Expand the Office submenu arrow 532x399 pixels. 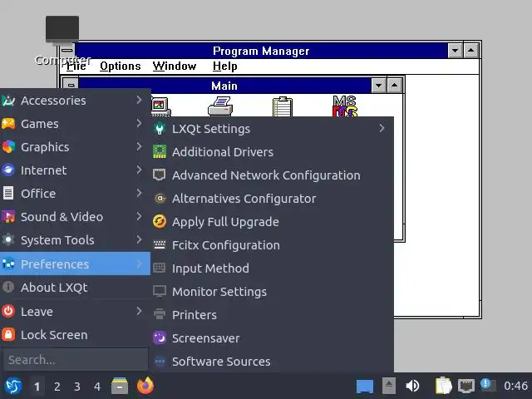click(x=139, y=193)
